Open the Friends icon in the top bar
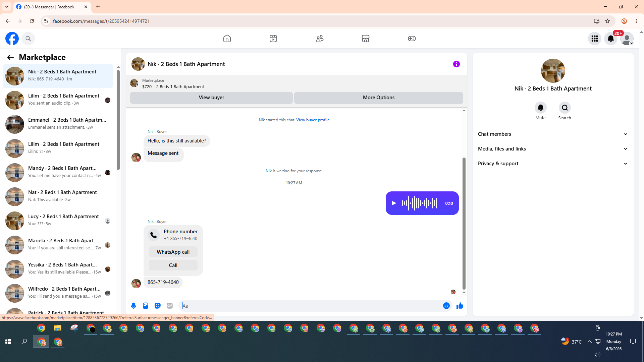The width and height of the screenshot is (644, 362). [320, 39]
